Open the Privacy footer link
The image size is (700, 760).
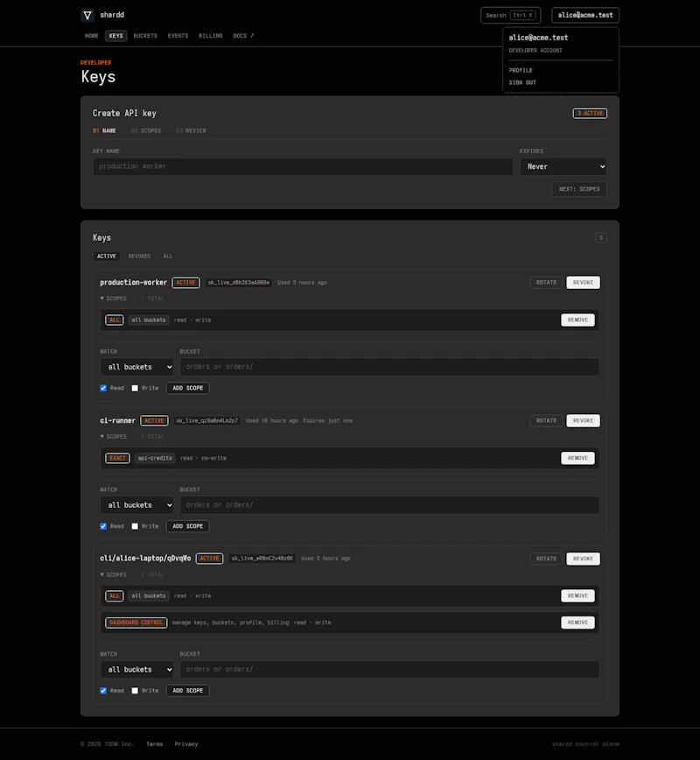186,744
